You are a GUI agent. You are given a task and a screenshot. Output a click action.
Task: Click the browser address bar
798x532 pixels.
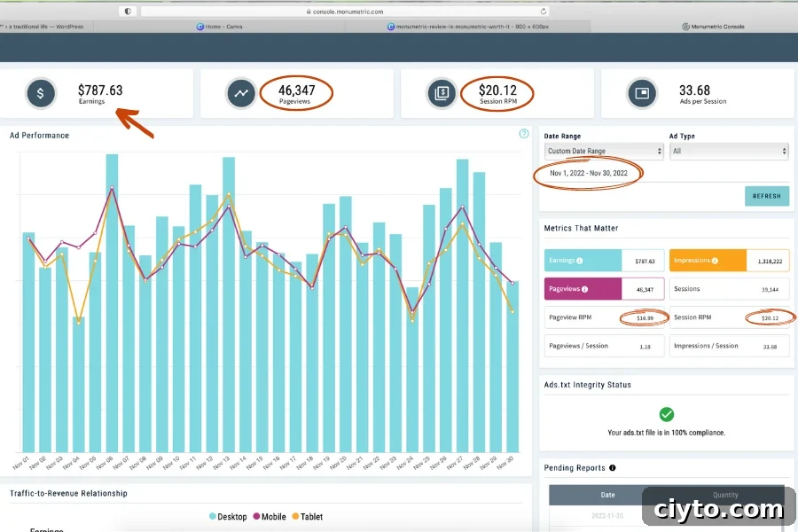tap(345, 12)
